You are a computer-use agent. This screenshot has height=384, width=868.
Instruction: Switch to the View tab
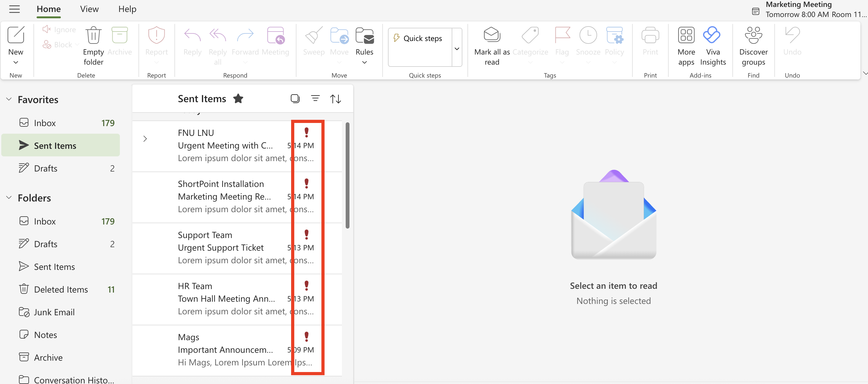(89, 9)
